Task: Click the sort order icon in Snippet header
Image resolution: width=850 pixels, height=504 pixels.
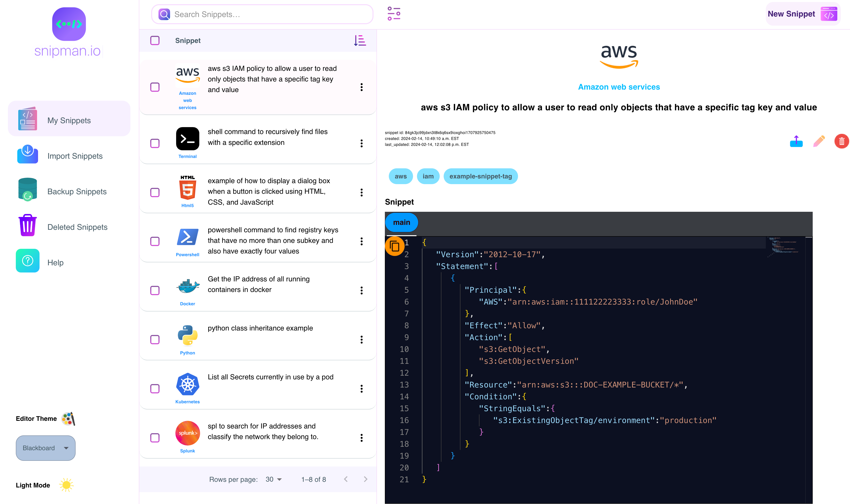Action: 360,40
